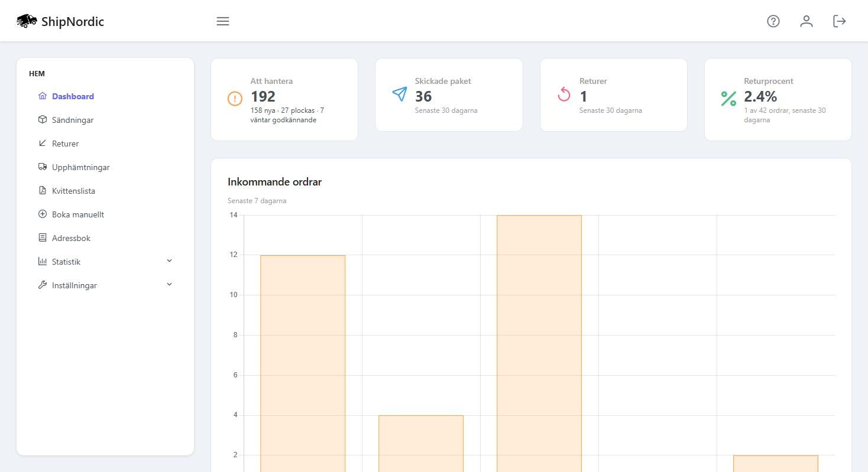Click the tallest chart bar reaching 14
Image resolution: width=868 pixels, height=472 pixels.
pos(539,343)
